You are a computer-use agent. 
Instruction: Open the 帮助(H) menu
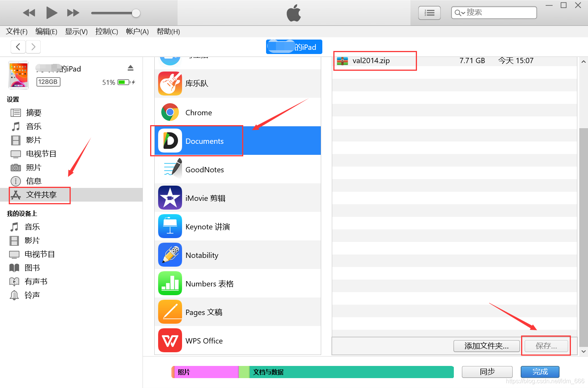click(x=168, y=32)
